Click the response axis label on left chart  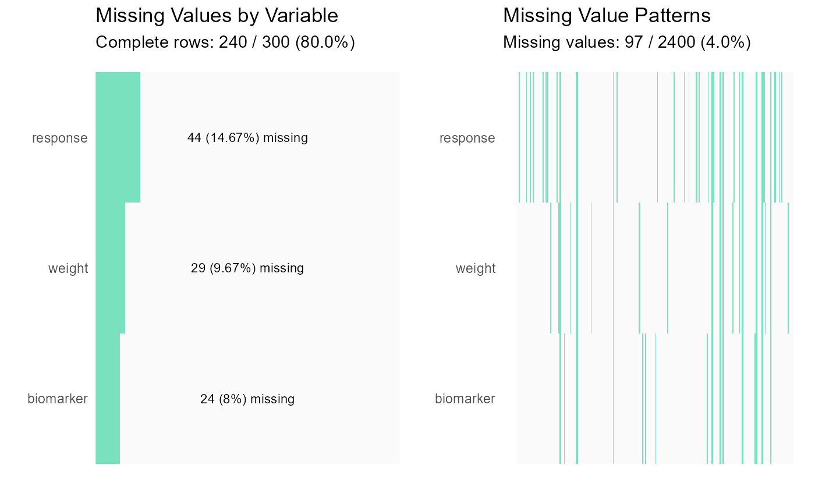pyautogui.click(x=60, y=138)
